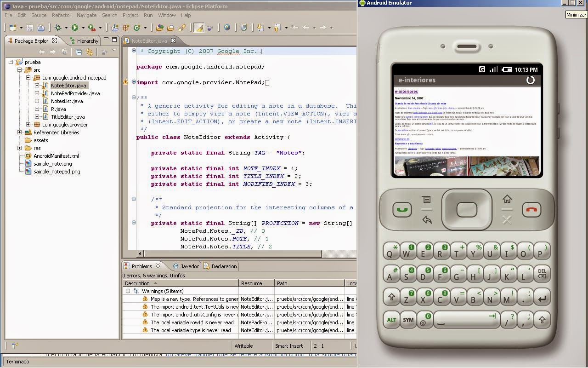Click the Previous Annotation icon
Screen dimensions: 588x368
[x=277, y=28]
